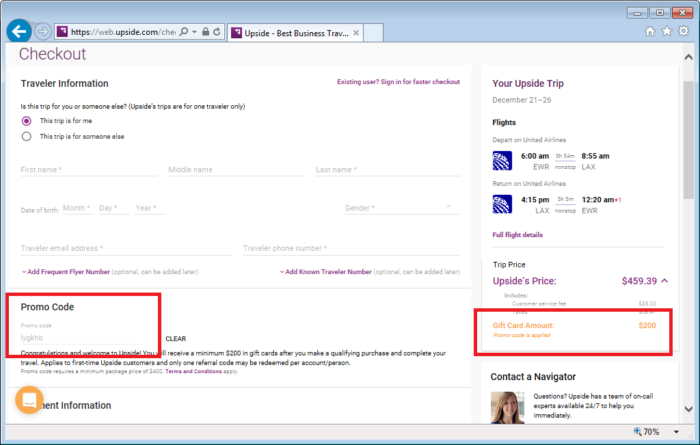The width and height of the screenshot is (700, 445).
Task: Click the $459.39 trip price value
Action: click(x=639, y=281)
